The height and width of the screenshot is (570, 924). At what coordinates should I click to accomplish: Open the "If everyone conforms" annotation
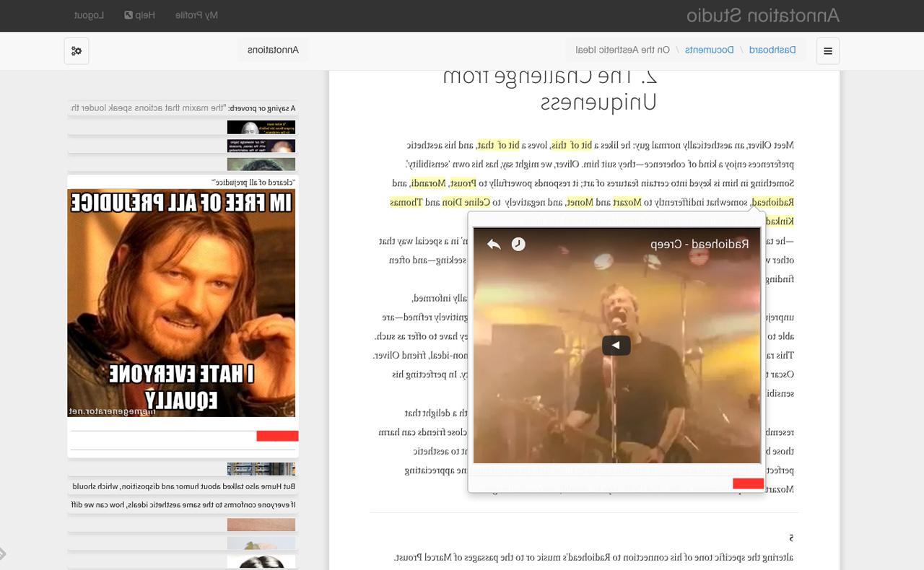[x=183, y=505]
